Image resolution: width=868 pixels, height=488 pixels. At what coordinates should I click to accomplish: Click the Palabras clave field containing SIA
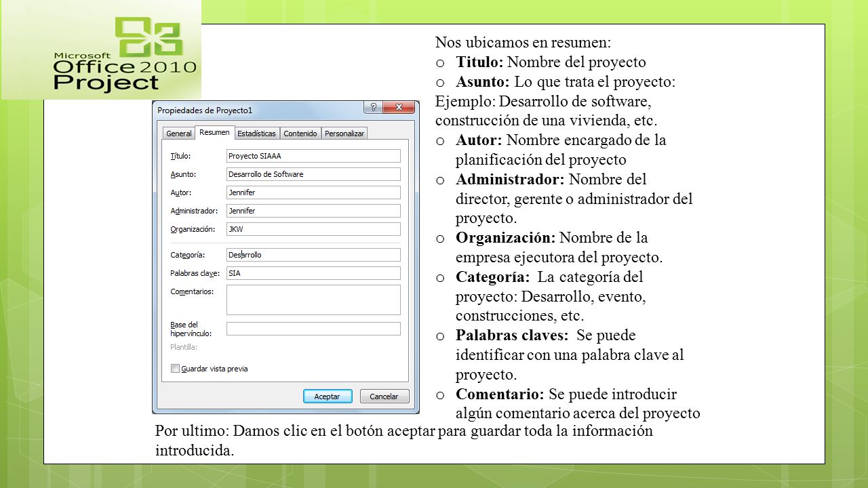[313, 273]
